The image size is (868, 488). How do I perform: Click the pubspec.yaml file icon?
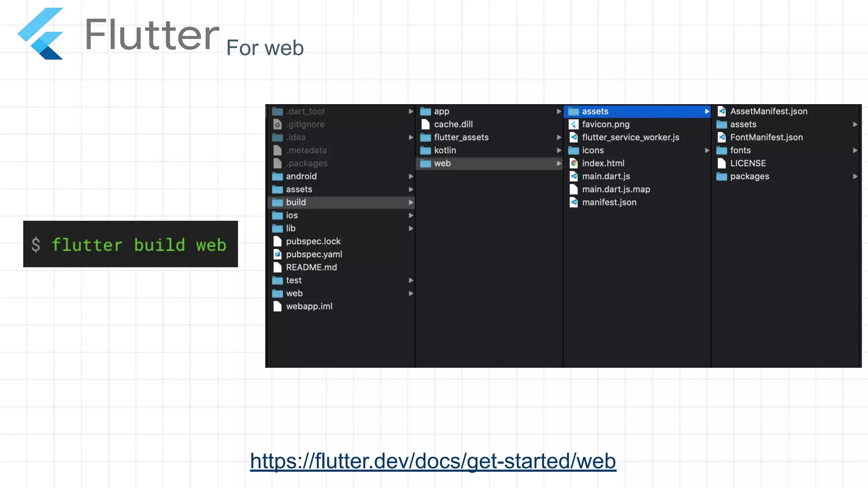coord(278,255)
